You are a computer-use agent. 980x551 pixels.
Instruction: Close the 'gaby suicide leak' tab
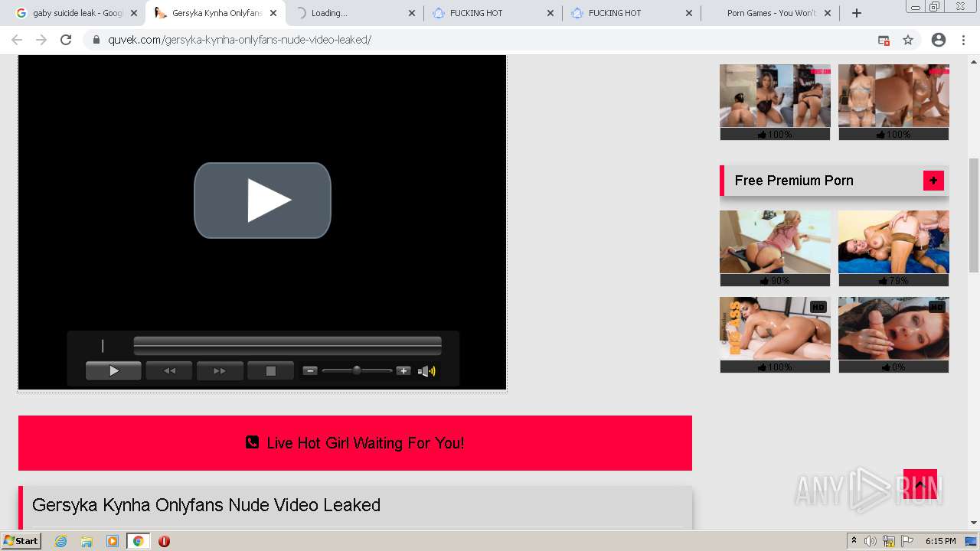coord(134,13)
